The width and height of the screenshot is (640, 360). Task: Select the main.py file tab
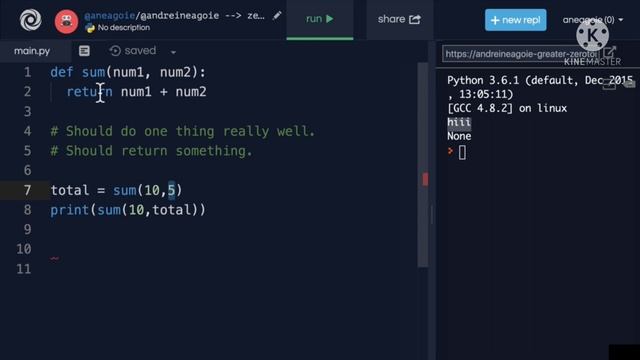[x=32, y=51]
